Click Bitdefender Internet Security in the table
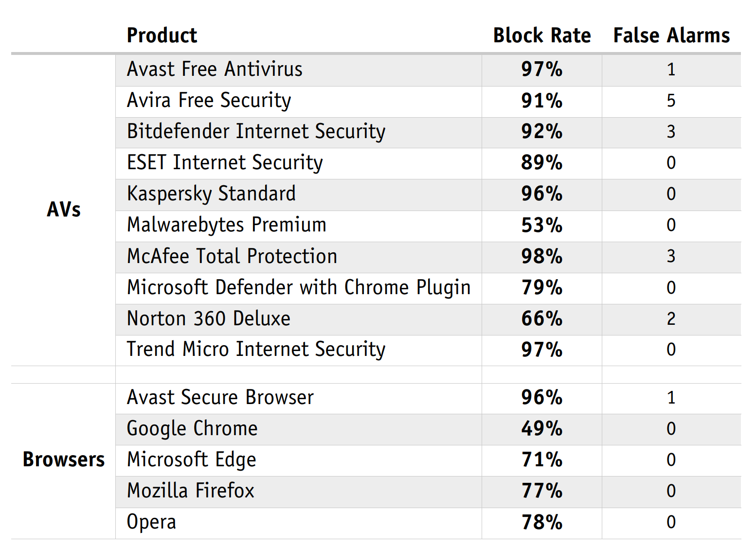756x547 pixels. [x=256, y=132]
